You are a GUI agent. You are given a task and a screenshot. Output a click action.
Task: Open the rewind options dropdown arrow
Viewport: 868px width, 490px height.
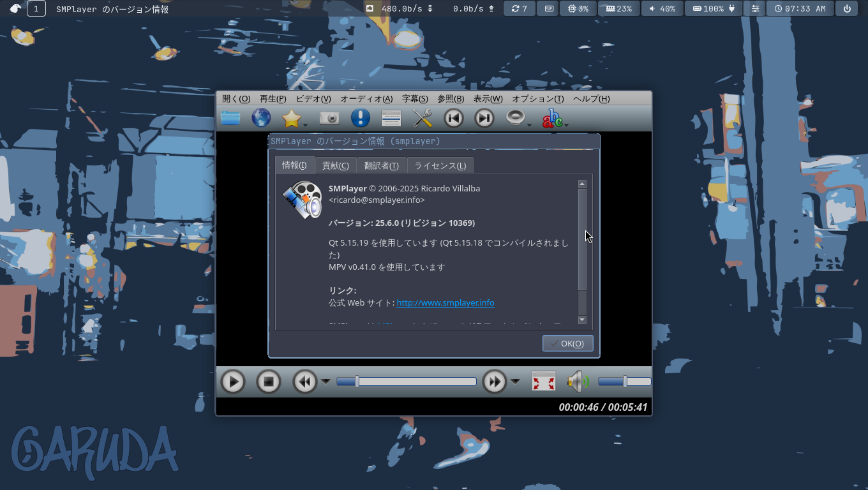click(325, 382)
